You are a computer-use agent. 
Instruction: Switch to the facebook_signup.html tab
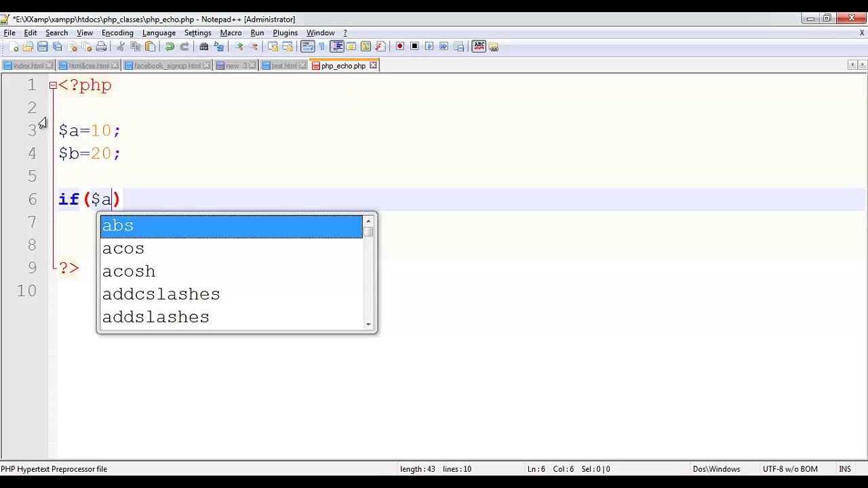point(167,66)
